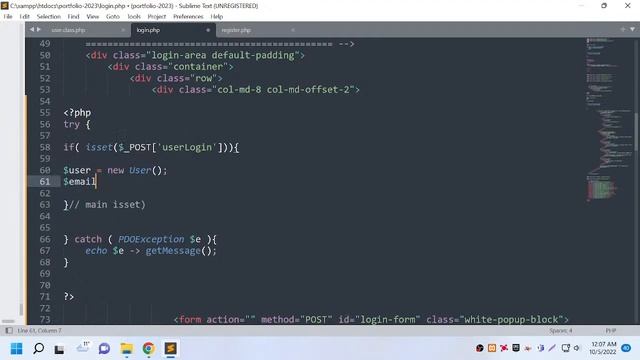Open the Selection menu

(49, 17)
